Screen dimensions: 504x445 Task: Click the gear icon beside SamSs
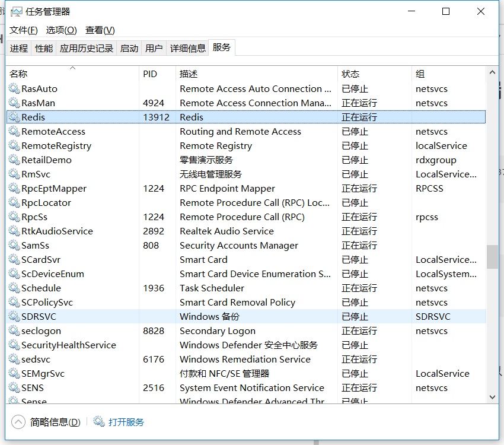[14, 245]
